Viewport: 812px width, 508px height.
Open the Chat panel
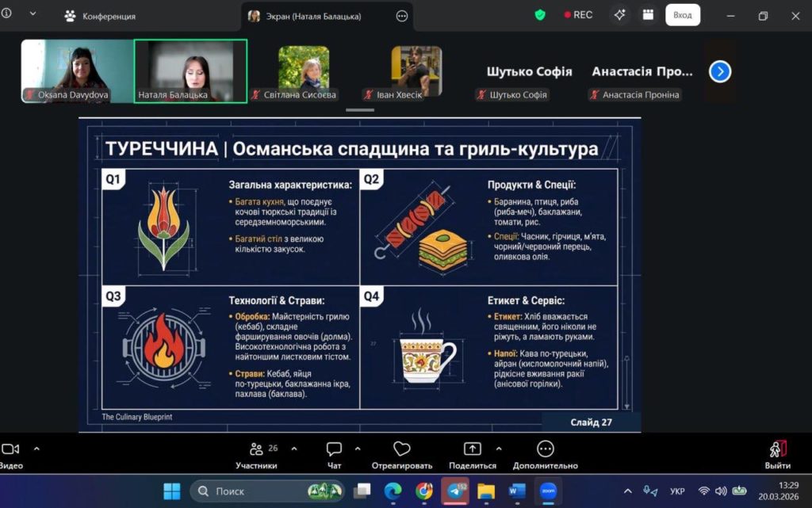pyautogui.click(x=334, y=454)
